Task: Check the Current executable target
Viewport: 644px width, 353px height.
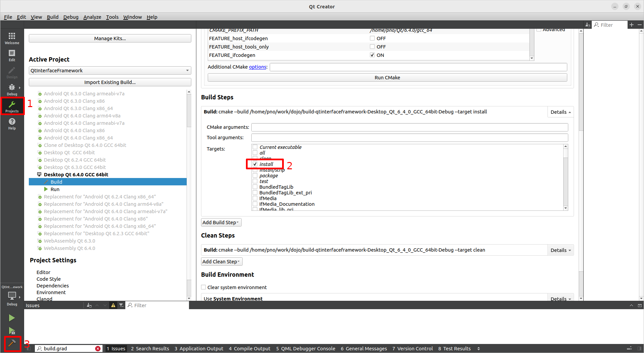Action: click(255, 147)
